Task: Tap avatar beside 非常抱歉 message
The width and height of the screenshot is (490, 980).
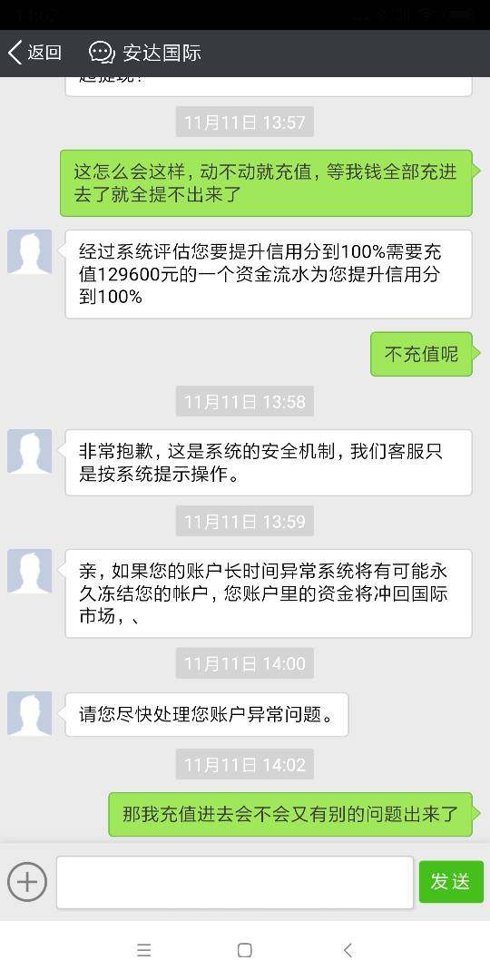Action: (x=29, y=451)
